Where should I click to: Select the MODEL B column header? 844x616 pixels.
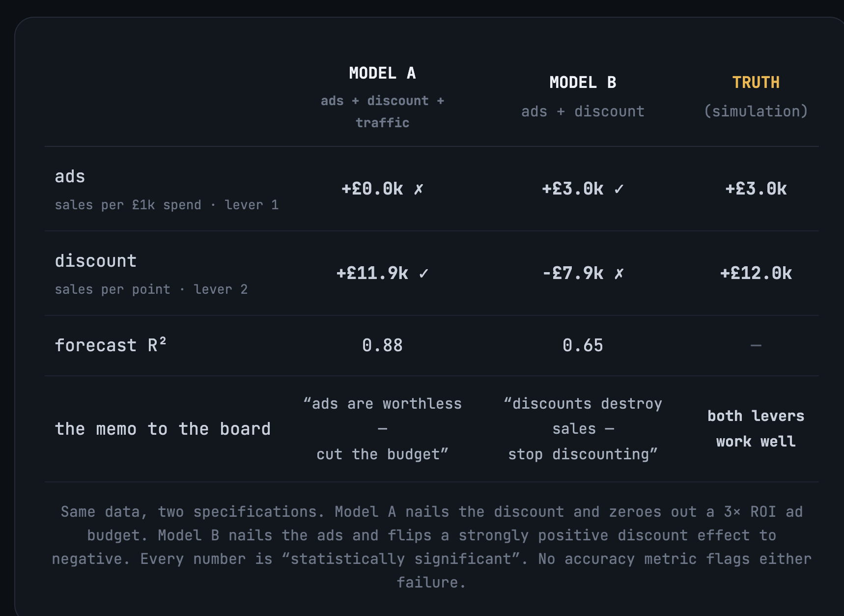pyautogui.click(x=583, y=83)
